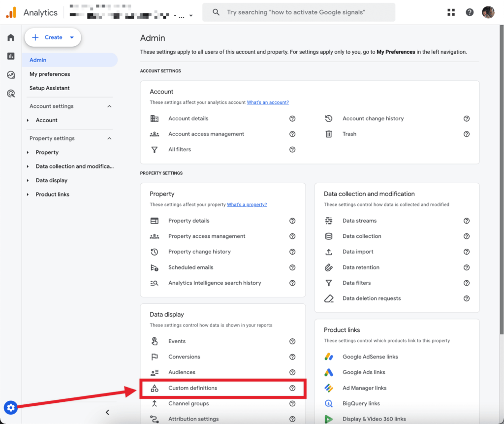Click the profile avatar in top right
Image resolution: width=504 pixels, height=424 pixels.
pyautogui.click(x=488, y=12)
